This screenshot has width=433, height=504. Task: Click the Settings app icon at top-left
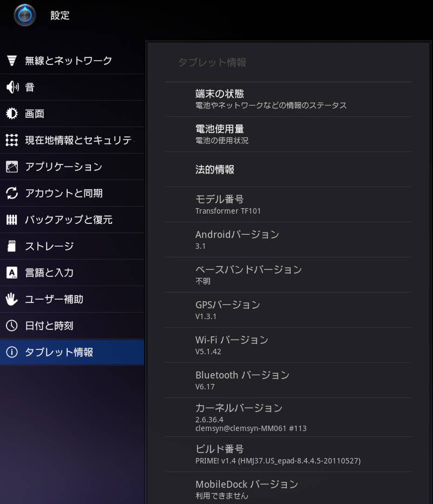point(25,15)
